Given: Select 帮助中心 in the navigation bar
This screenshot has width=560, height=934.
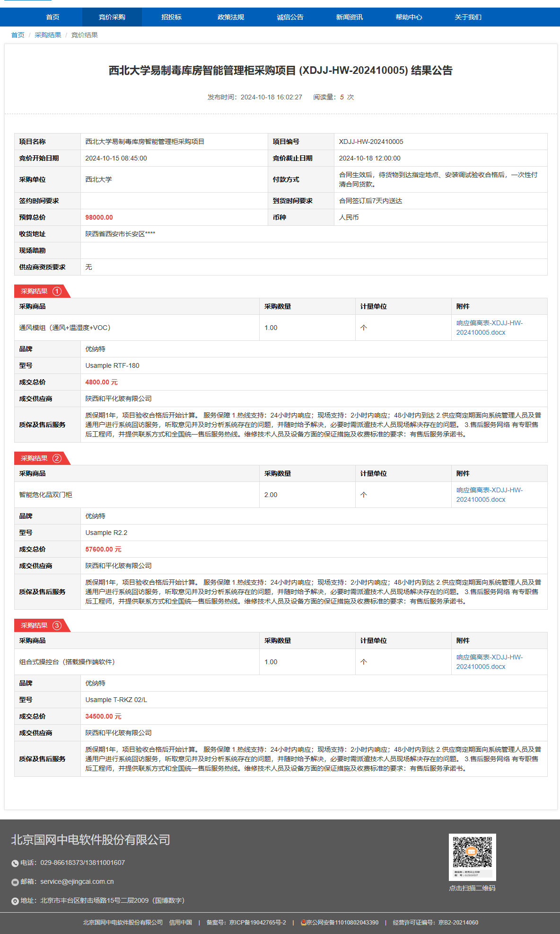Looking at the screenshot, I should (x=409, y=17).
